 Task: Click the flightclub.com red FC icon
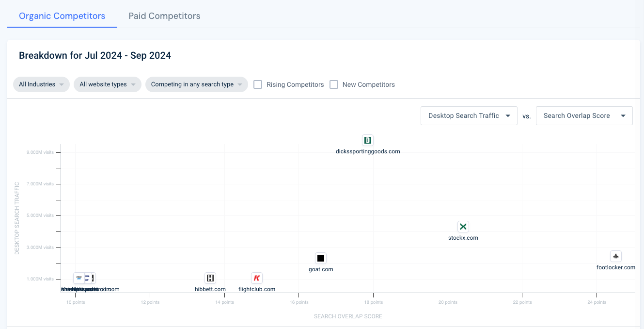(257, 278)
